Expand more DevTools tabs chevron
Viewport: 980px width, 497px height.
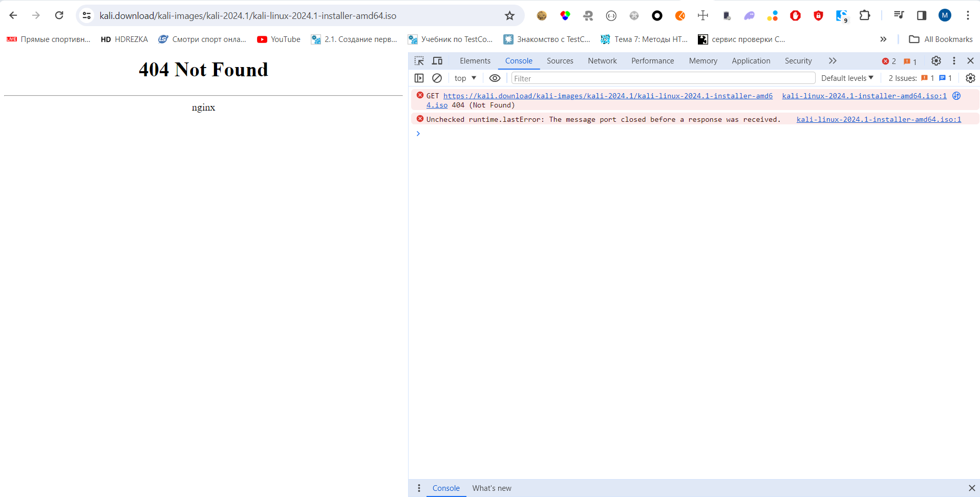[x=833, y=61]
